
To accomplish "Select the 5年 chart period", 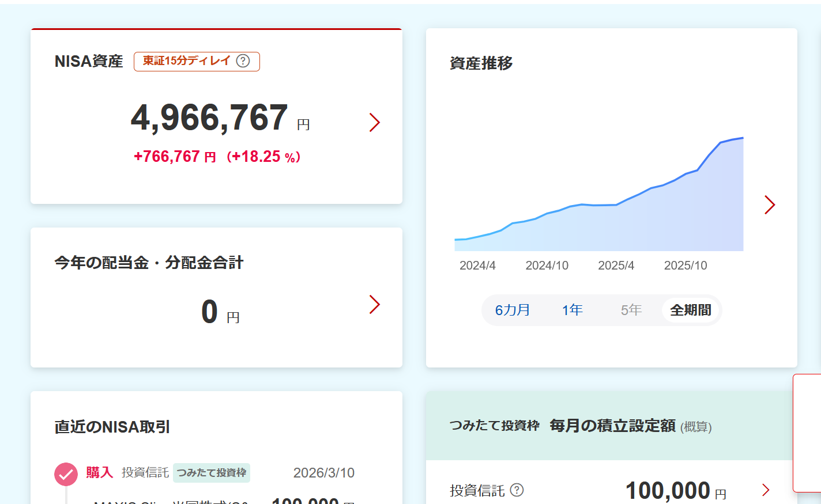I will point(631,310).
